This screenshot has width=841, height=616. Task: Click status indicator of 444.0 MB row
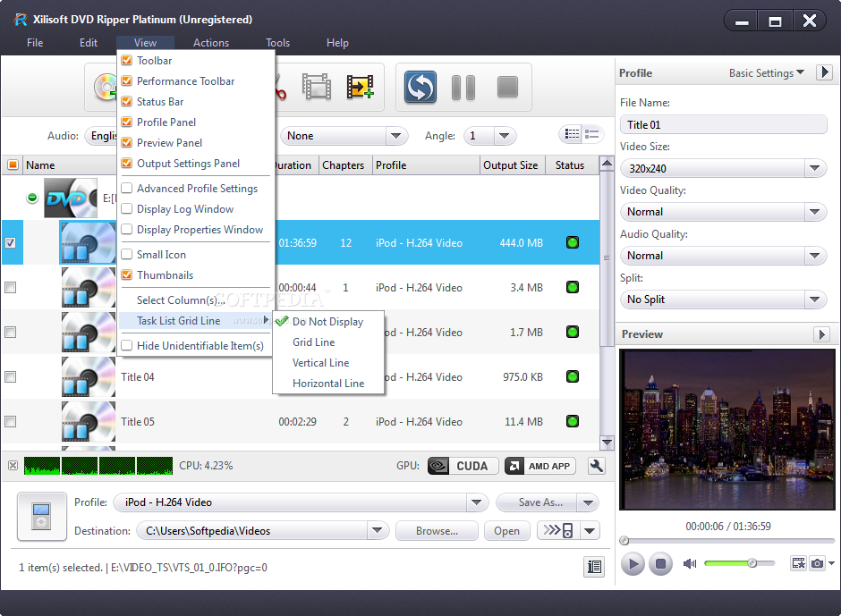(573, 243)
